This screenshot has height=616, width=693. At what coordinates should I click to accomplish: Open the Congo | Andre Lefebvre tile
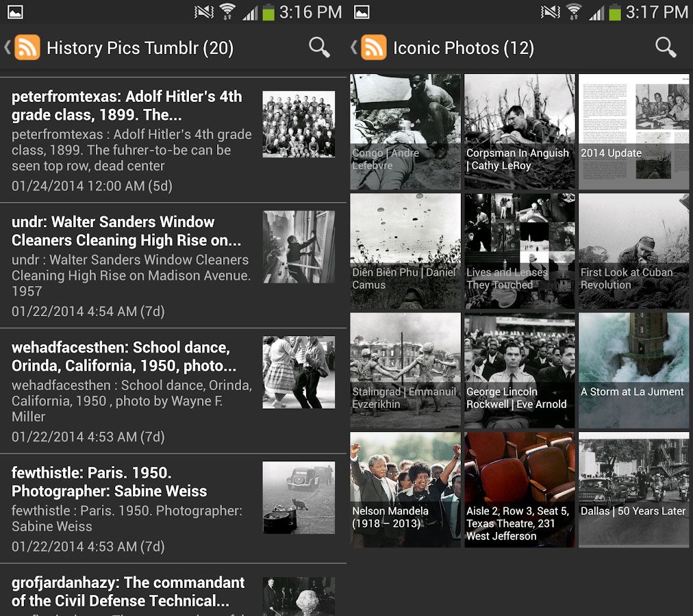pyautogui.click(x=405, y=131)
